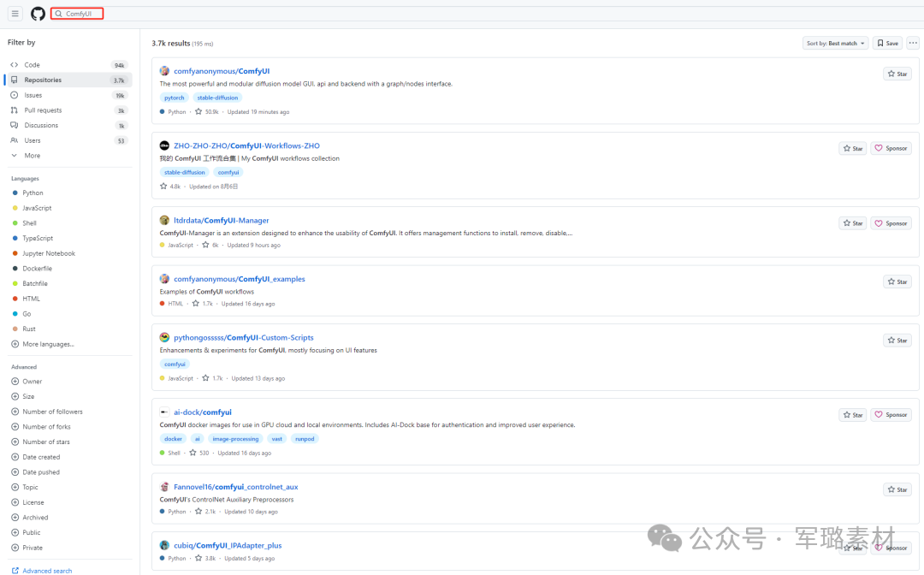Add Private advanced filter
924x575 pixels.
tap(33, 548)
